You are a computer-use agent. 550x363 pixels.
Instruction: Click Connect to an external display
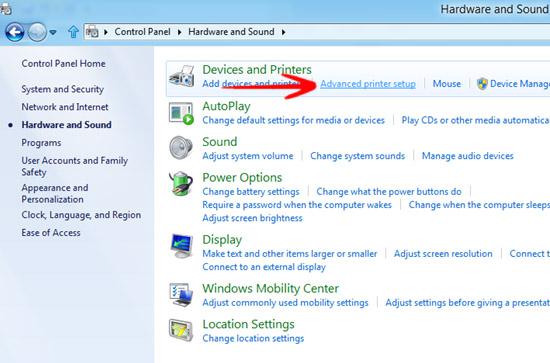[x=264, y=267]
